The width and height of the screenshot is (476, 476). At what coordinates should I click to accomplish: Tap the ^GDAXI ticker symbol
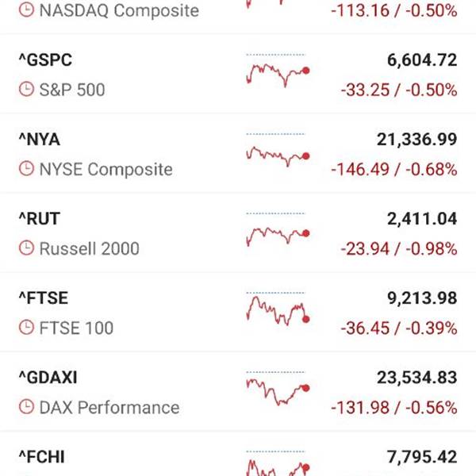click(x=48, y=378)
